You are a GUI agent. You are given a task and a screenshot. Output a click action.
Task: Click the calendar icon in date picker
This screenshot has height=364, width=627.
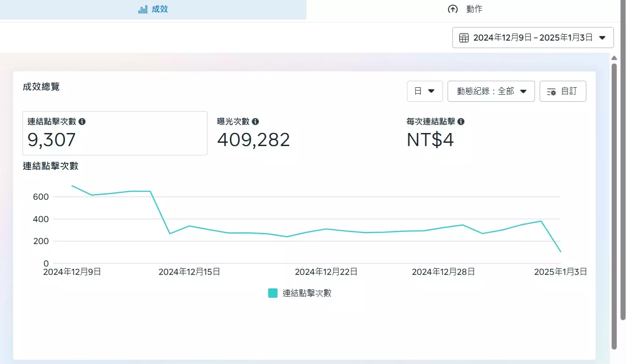(464, 38)
